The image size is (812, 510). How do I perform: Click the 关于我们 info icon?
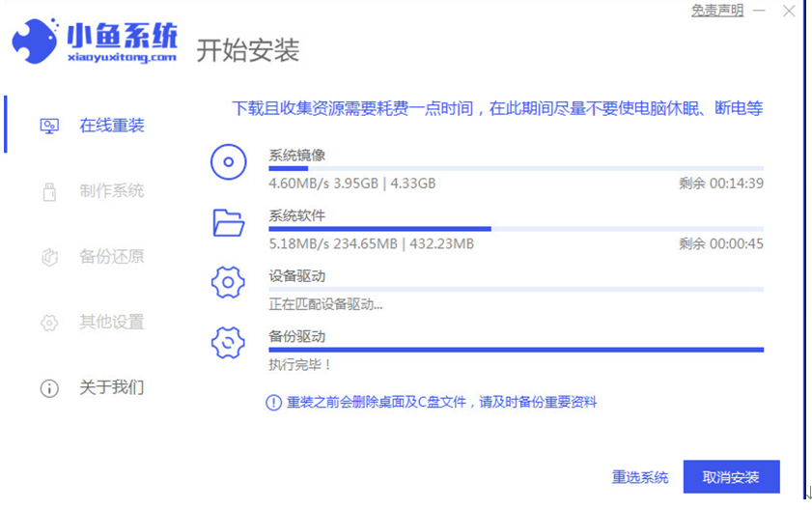49,388
